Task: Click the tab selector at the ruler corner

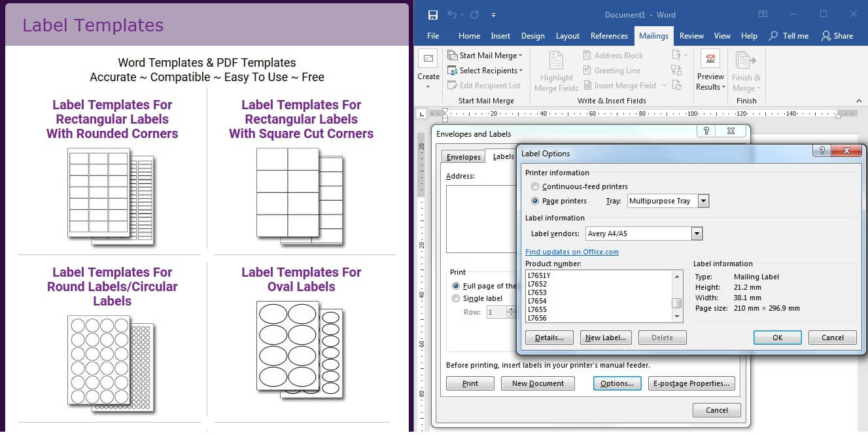Action: pyautogui.click(x=421, y=113)
